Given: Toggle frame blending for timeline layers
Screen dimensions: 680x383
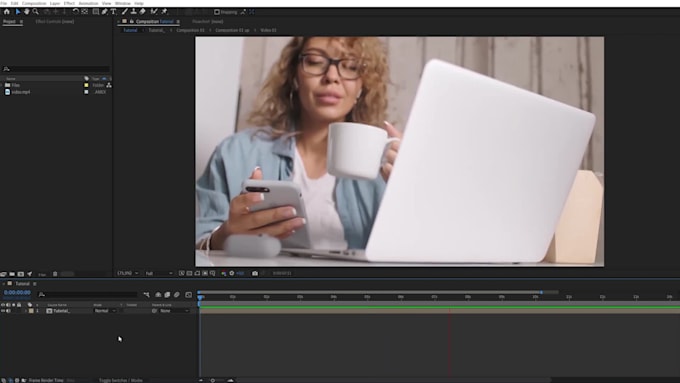Looking at the screenshot, I should pos(167,295).
